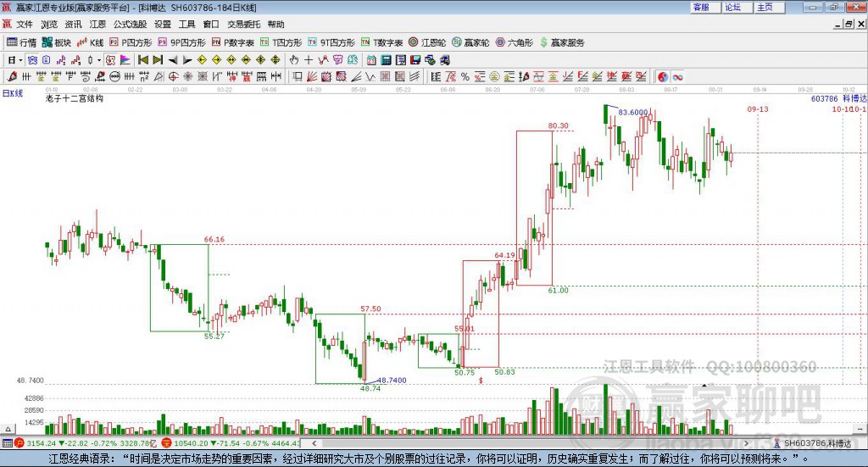Open the calendar icon in toolbar
Viewport: 868px width, 467px height.
tap(371, 60)
